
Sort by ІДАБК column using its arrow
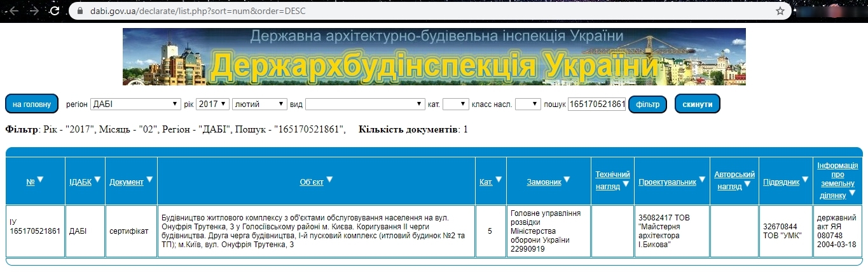97,180
